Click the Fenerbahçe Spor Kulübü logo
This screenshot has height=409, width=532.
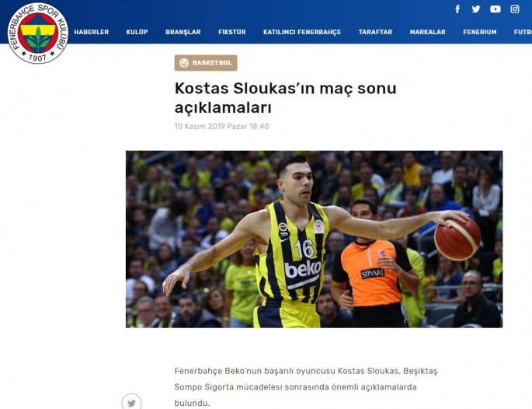(37, 33)
